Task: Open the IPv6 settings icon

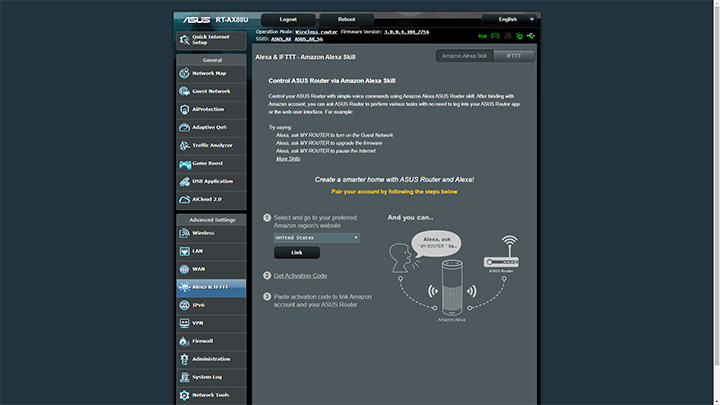Action: tap(185, 305)
